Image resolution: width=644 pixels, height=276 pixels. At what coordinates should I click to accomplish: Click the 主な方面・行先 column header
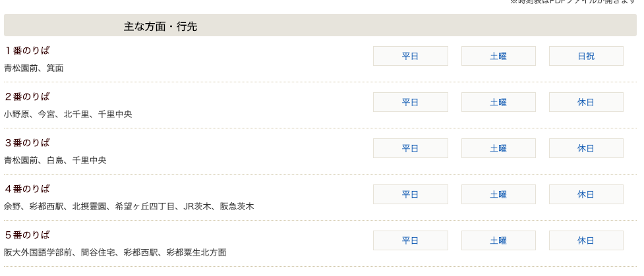pyautogui.click(x=160, y=27)
